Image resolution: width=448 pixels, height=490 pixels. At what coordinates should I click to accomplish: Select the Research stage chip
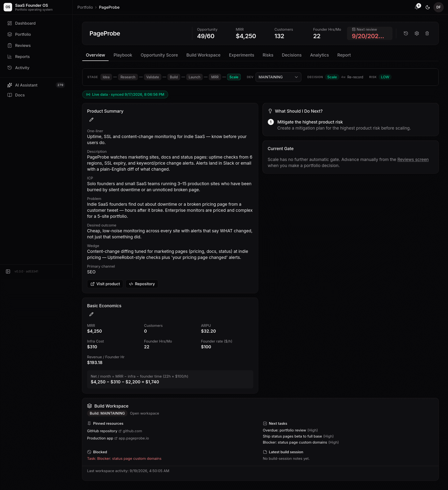click(x=128, y=77)
